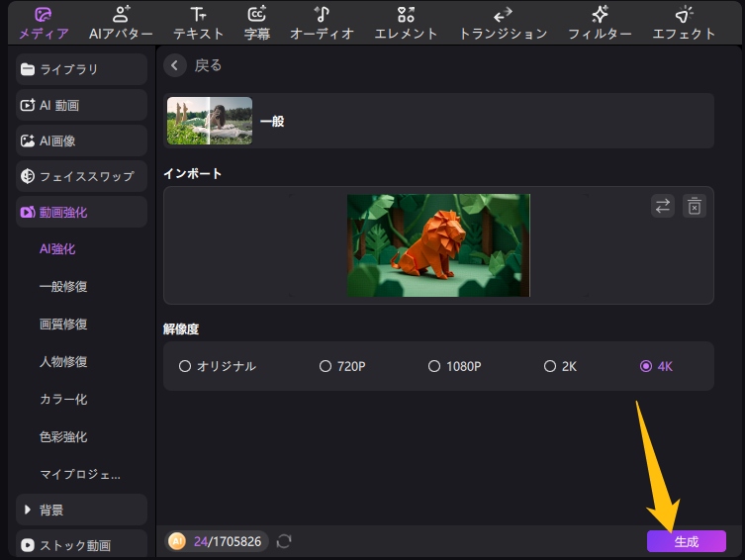
Task: Select the 720P resolution option
Action: point(326,366)
